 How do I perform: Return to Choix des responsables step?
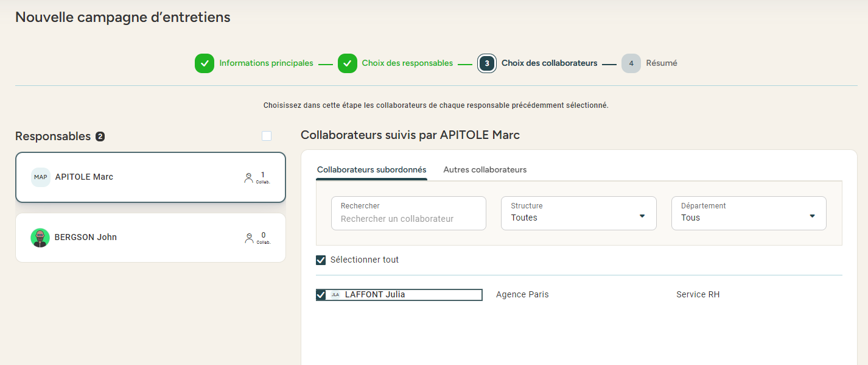tap(407, 63)
